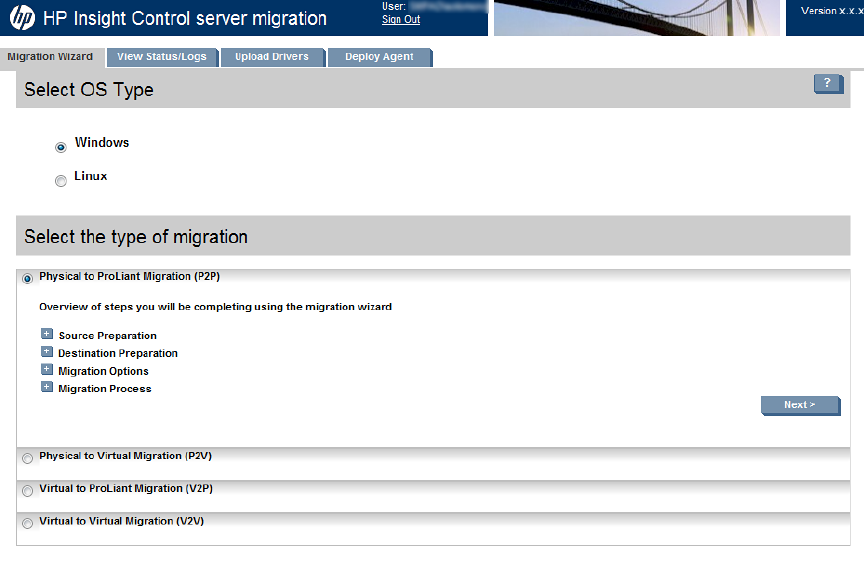This screenshot has width=864, height=565.
Task: Click the 'Overview of steps' description text
Action: tap(215, 306)
